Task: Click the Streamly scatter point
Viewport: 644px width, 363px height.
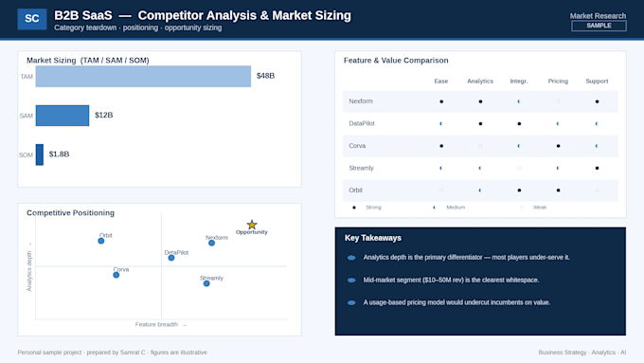Action: (x=206, y=283)
